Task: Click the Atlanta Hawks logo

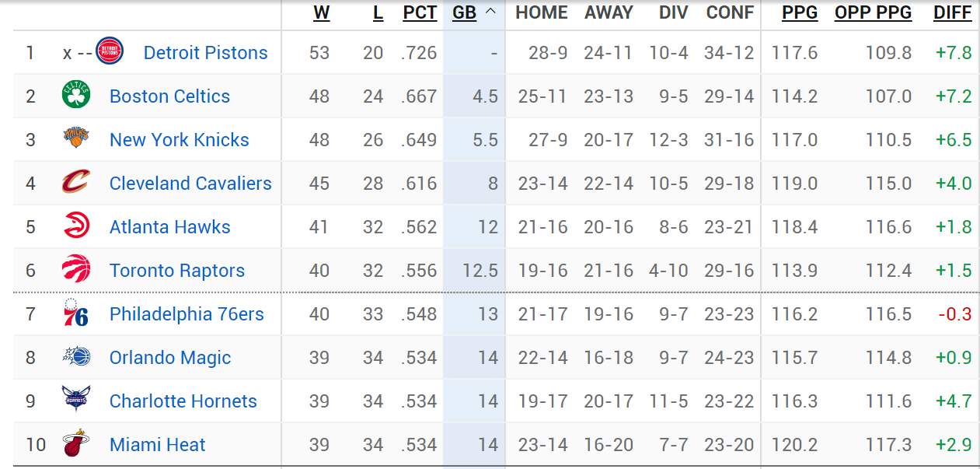Action: coord(76,226)
